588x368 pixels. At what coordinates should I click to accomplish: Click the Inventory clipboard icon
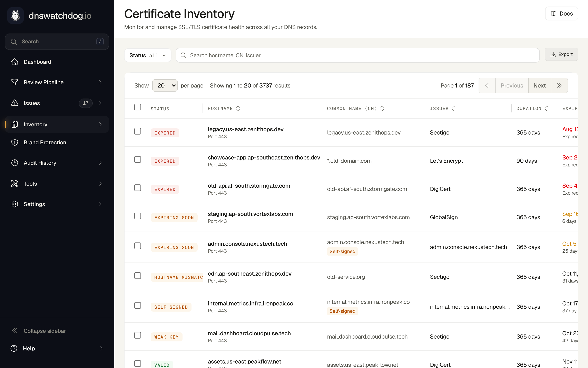click(14, 124)
